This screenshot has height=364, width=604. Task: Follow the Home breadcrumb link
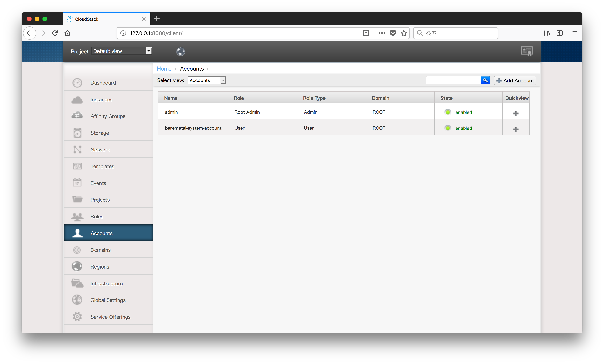164,69
